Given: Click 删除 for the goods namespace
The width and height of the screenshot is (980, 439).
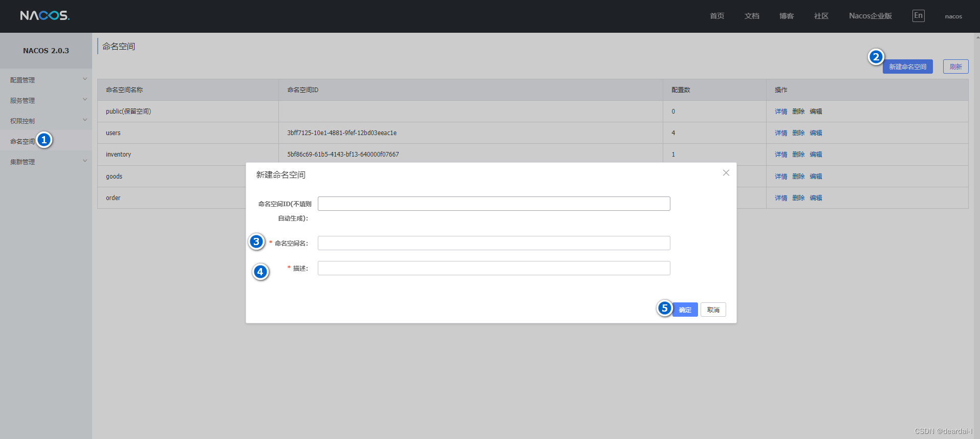Looking at the screenshot, I should [798, 177].
